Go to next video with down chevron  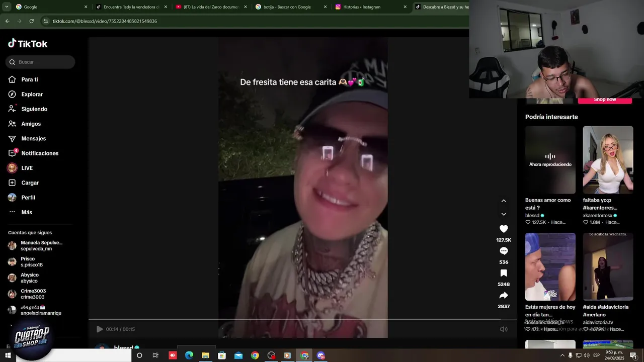[x=504, y=214]
